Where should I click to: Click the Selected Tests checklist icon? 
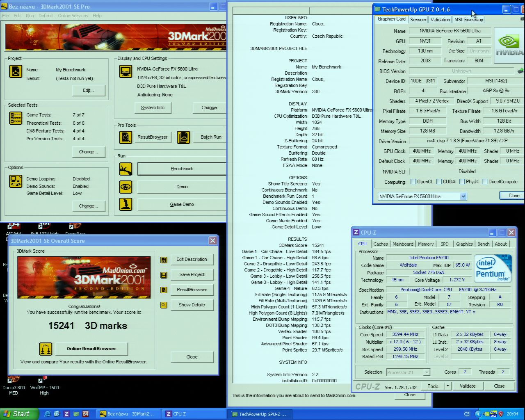[x=16, y=118]
